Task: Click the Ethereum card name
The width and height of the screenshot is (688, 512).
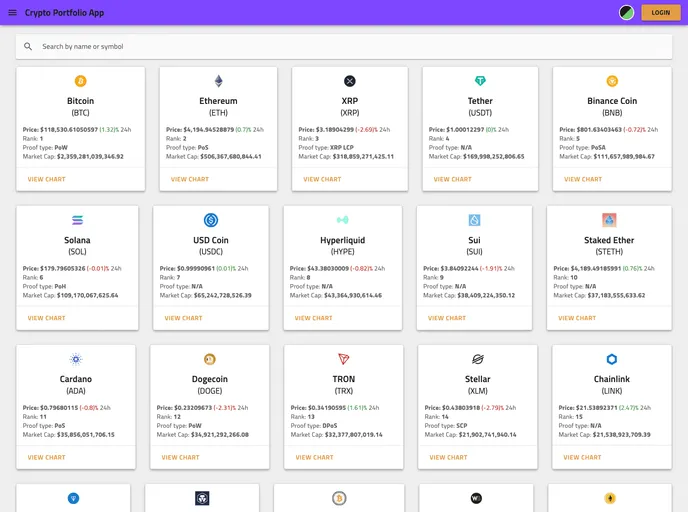Action: 218,101
